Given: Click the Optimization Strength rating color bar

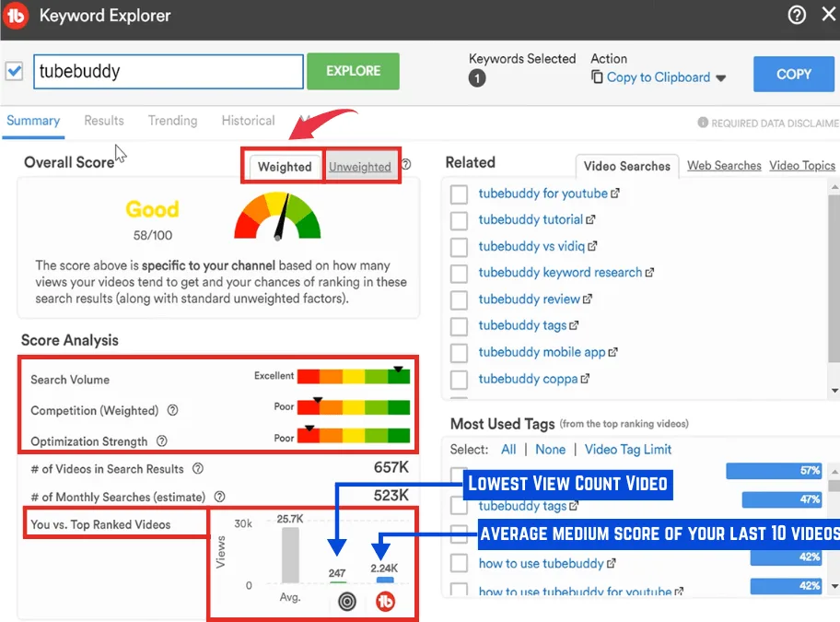Looking at the screenshot, I should pos(354,435).
